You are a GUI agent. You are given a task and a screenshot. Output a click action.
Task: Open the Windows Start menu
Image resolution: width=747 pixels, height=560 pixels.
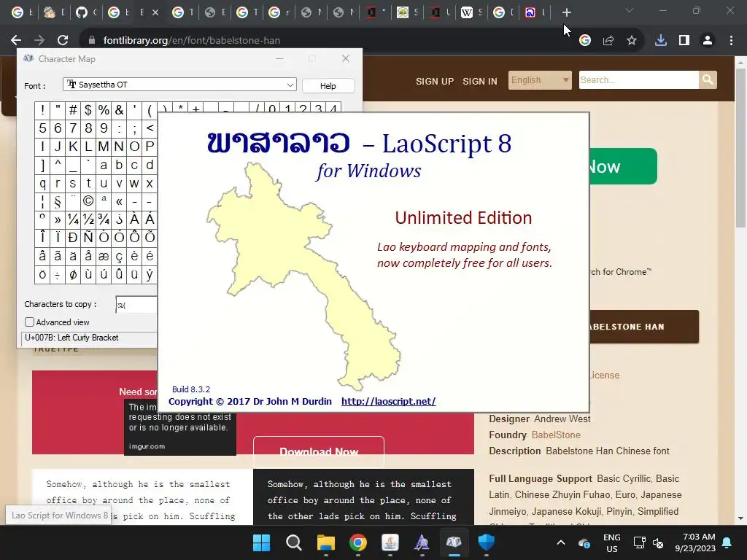(262, 542)
